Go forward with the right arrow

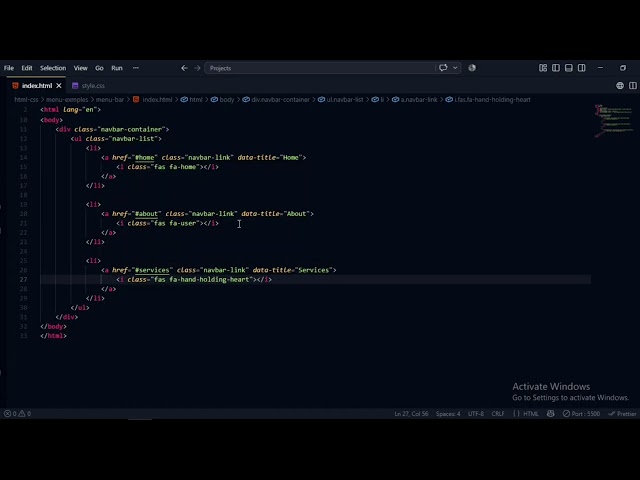[x=197, y=68]
